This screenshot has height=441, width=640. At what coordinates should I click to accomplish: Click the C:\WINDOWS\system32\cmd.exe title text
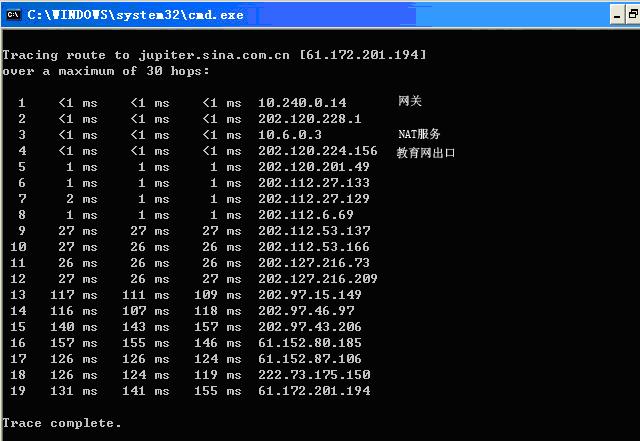click(134, 15)
